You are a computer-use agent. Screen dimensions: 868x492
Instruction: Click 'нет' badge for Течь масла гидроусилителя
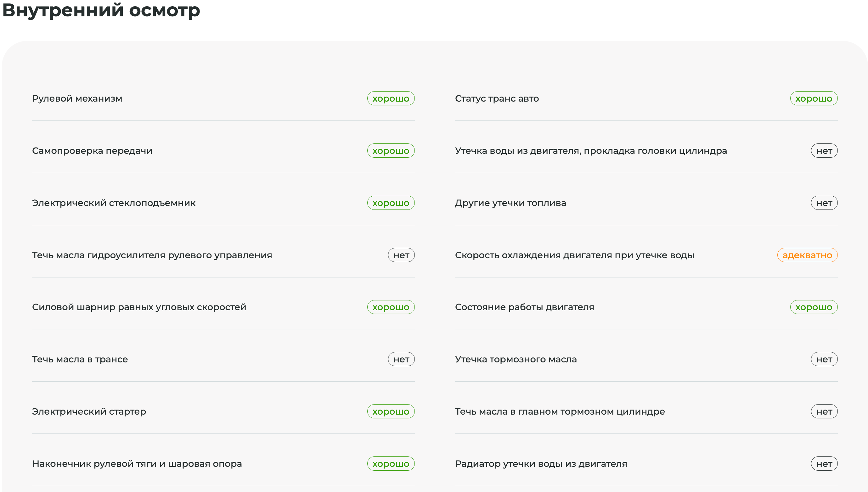401,255
